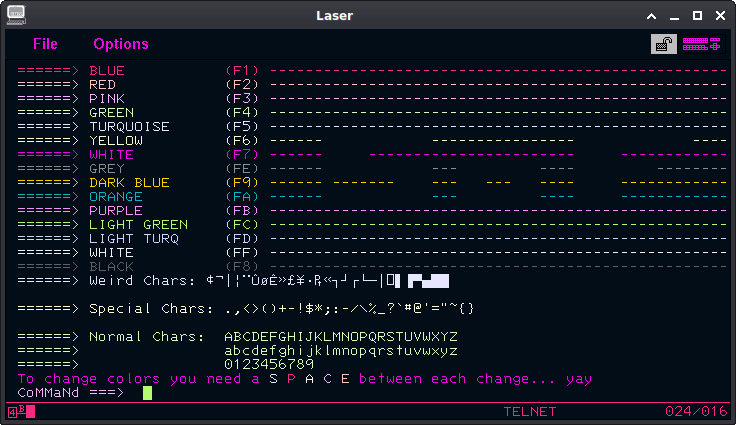The height and width of the screenshot is (425, 736).
Task: Click the TURQUOISE color label
Action: pos(130,127)
